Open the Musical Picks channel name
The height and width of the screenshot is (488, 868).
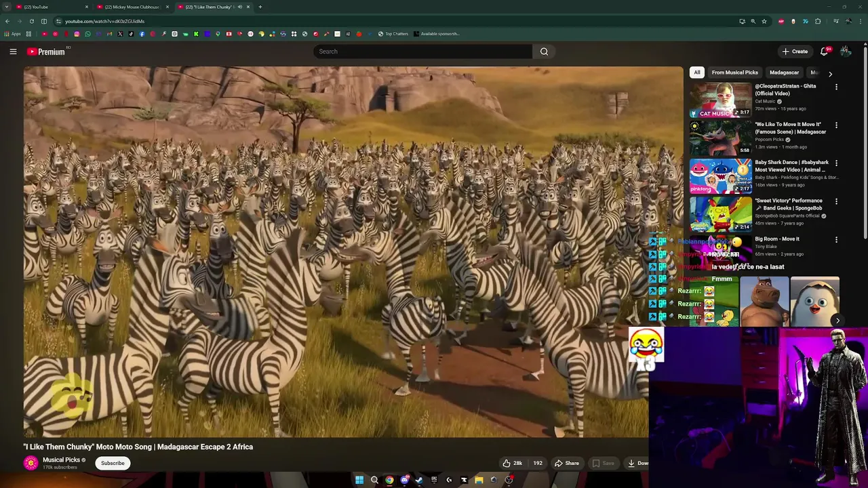point(61,460)
